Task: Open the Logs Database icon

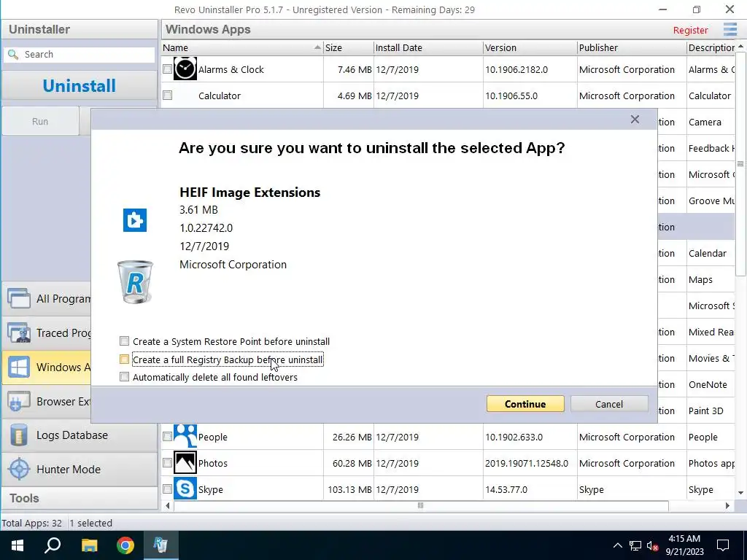Action: pos(19,435)
